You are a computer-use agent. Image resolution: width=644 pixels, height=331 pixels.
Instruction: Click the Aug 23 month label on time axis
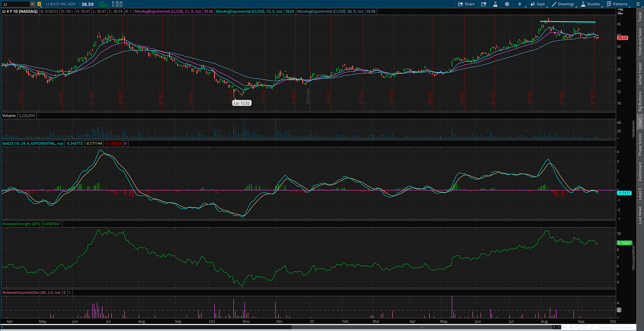(x=545, y=321)
